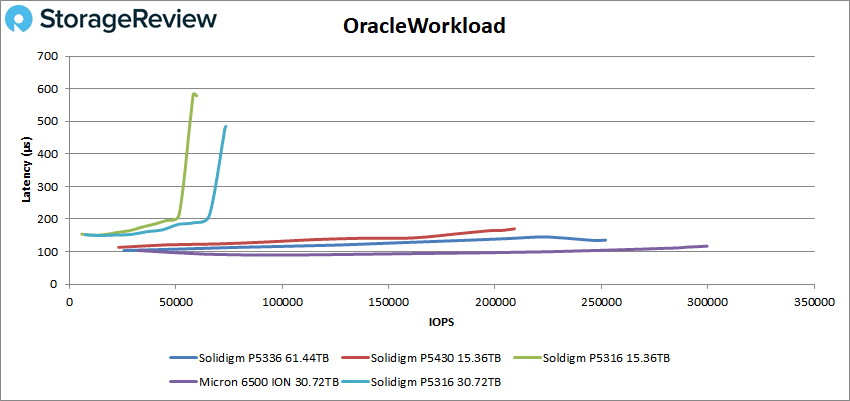Click the green swatch for Soldigm P5316 15.36TB
The image size is (850, 401).
click(x=529, y=357)
